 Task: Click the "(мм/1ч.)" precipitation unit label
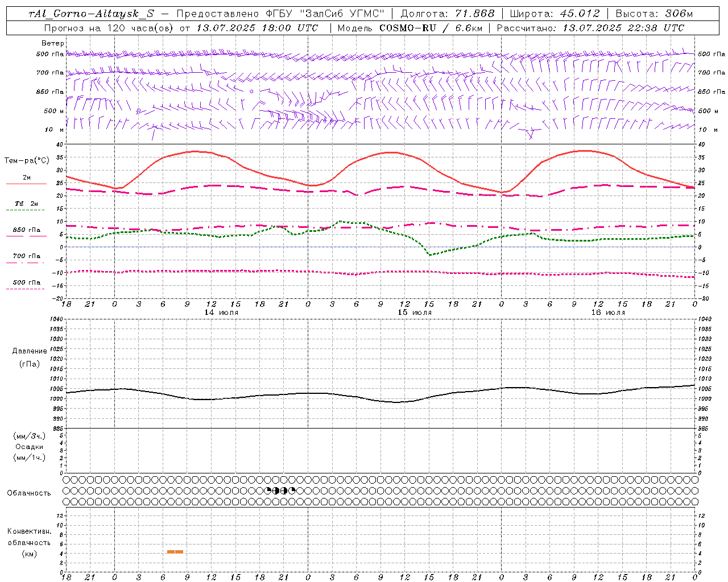point(30,458)
